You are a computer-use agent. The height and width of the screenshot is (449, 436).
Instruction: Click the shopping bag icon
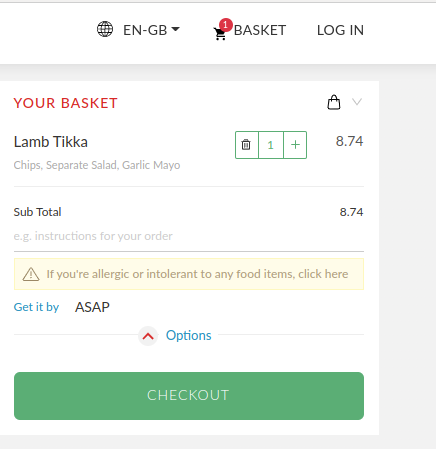(334, 102)
